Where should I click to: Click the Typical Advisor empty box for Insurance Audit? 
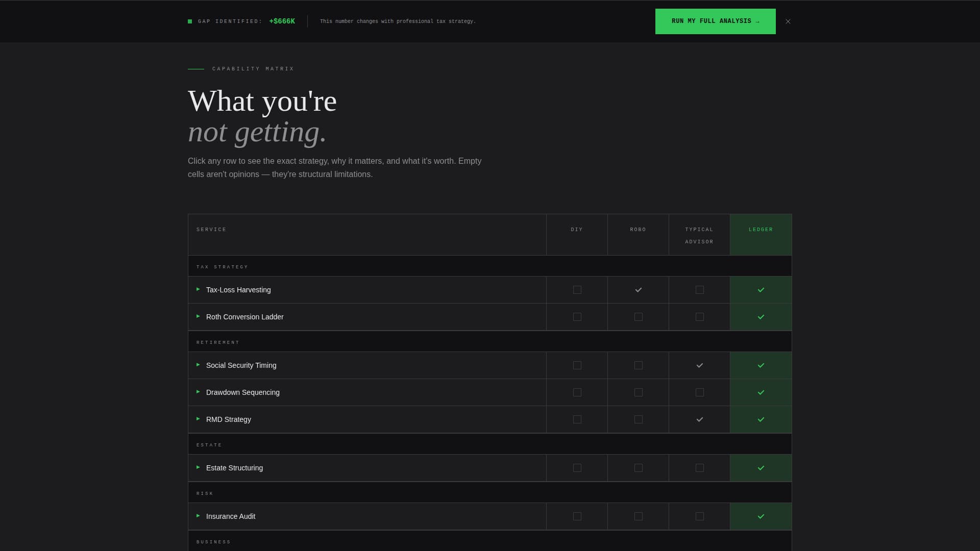(699, 516)
